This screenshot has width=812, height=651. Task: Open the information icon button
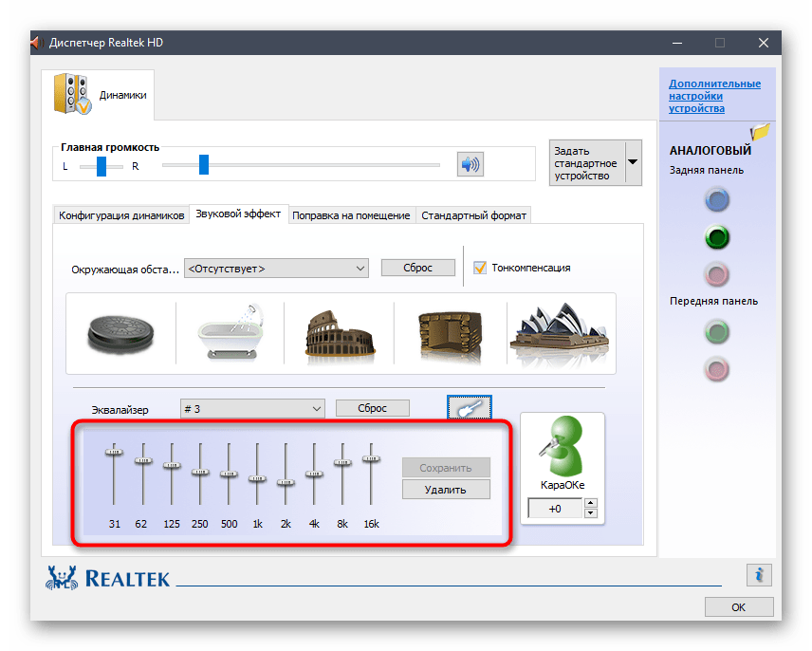(758, 574)
